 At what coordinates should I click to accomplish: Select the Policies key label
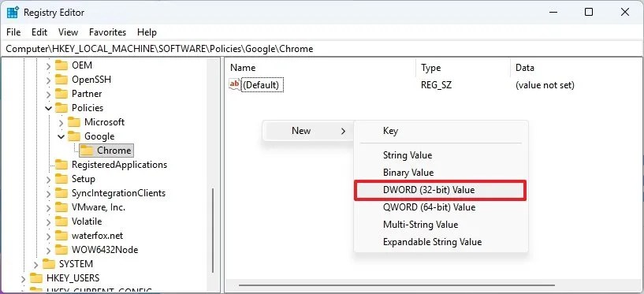click(x=87, y=107)
